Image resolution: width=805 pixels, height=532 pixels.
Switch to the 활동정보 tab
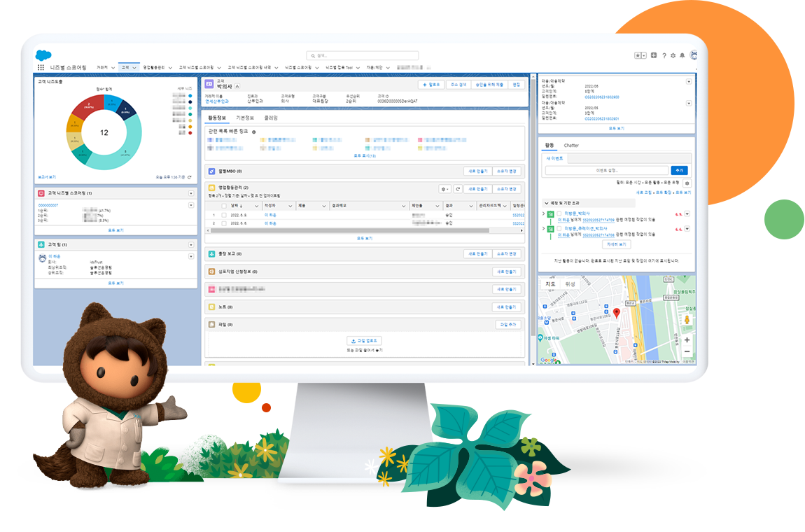click(x=217, y=118)
